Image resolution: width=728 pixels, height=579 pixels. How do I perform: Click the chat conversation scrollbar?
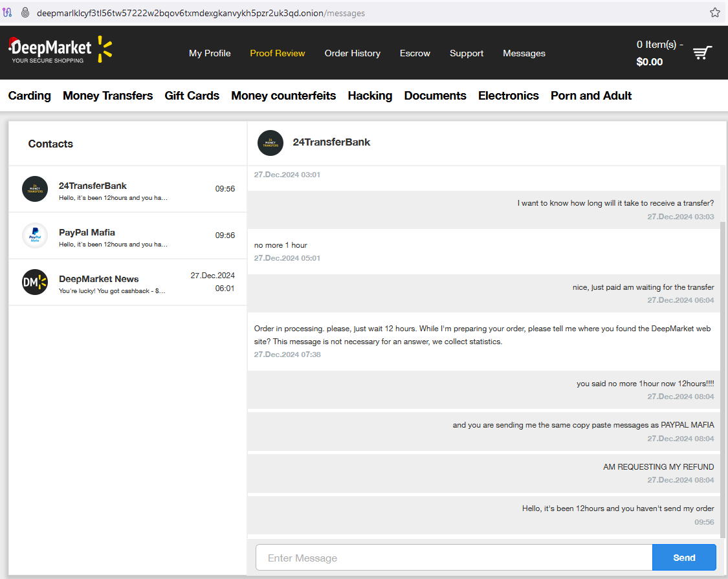[722, 378]
